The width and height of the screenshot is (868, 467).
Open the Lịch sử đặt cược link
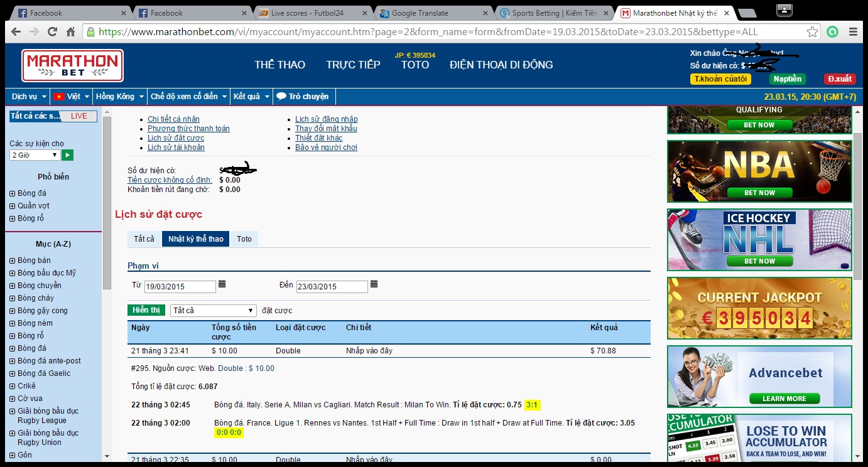[176, 138]
